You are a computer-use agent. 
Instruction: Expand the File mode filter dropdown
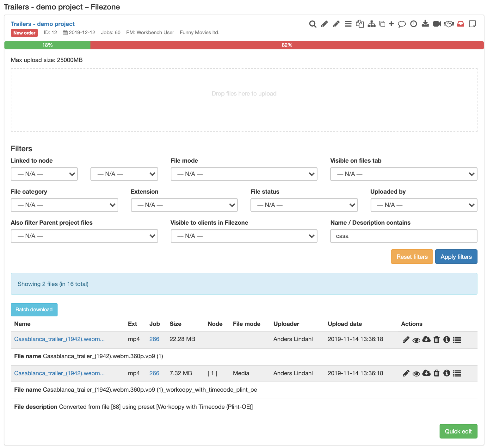(244, 174)
